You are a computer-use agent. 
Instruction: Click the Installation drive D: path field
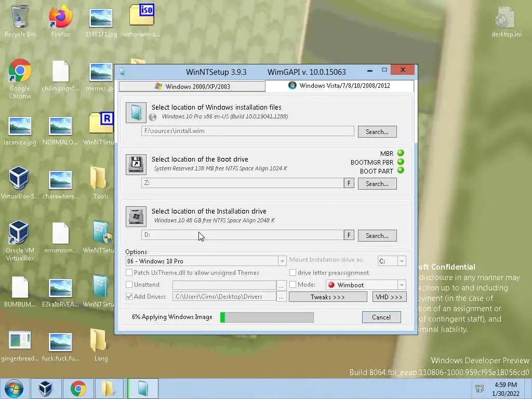pos(243,235)
